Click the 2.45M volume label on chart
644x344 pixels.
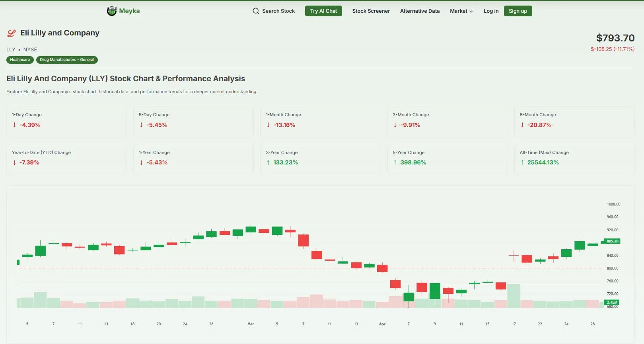click(x=612, y=303)
